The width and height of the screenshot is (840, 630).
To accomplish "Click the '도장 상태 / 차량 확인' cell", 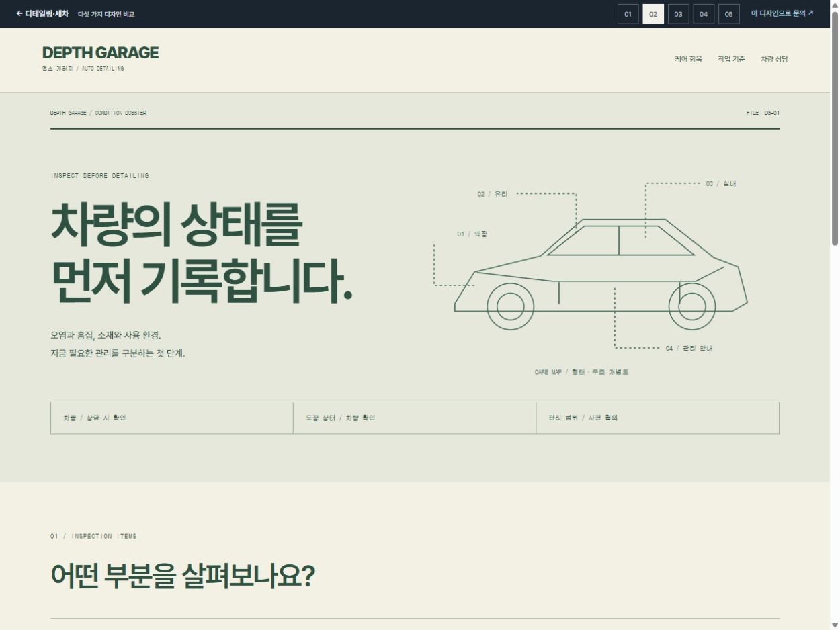I will coord(415,418).
